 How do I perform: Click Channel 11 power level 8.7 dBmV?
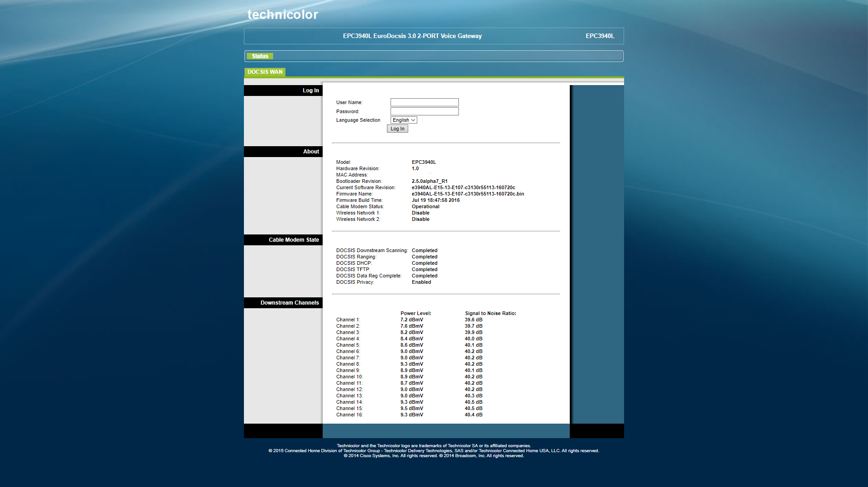412,383
